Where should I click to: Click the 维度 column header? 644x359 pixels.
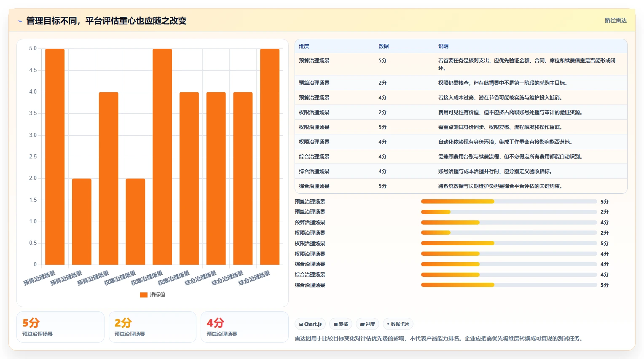pyautogui.click(x=304, y=46)
